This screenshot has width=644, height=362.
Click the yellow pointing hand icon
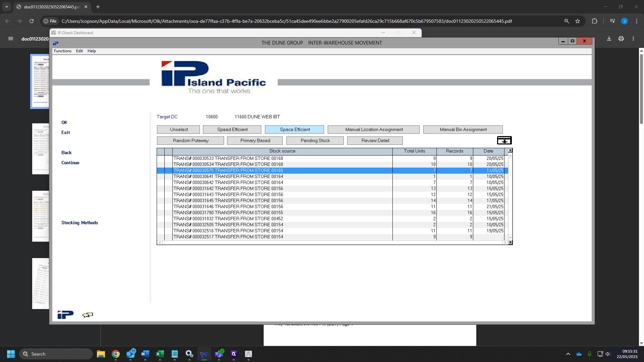pyautogui.click(x=88, y=315)
